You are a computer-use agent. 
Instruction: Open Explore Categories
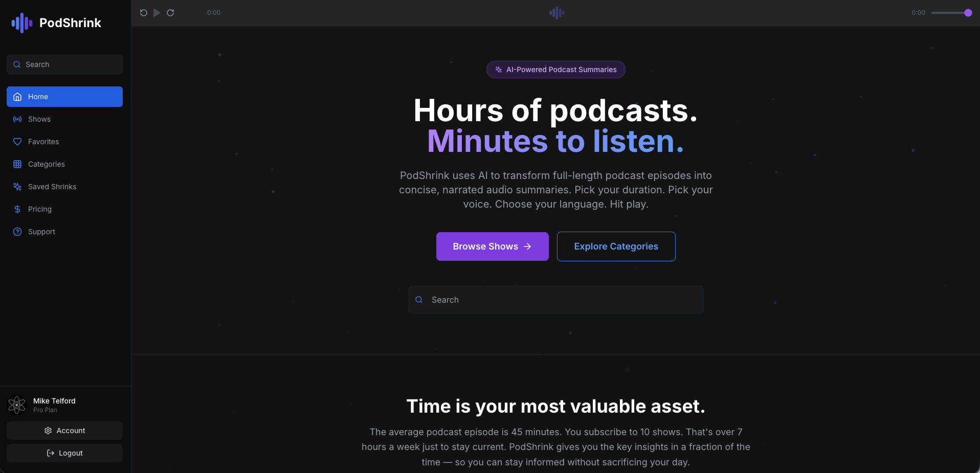pos(616,246)
